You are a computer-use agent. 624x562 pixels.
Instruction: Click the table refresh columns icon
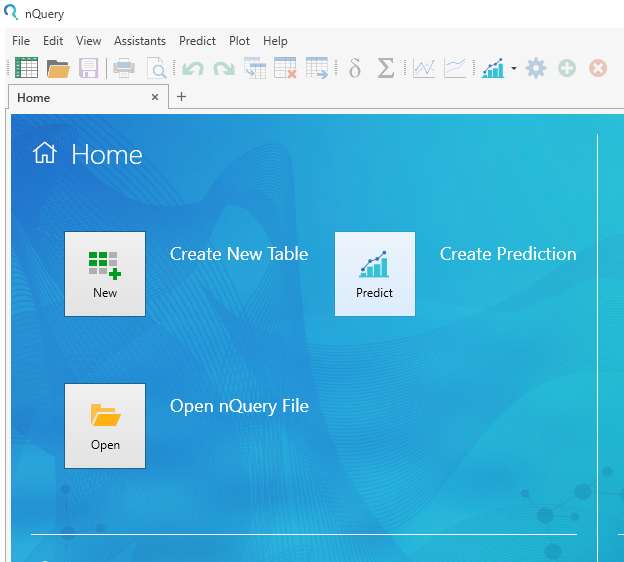coord(255,68)
